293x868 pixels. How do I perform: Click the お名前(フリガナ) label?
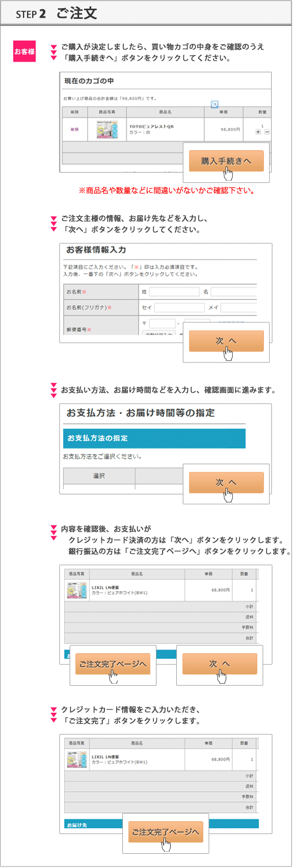tap(89, 307)
